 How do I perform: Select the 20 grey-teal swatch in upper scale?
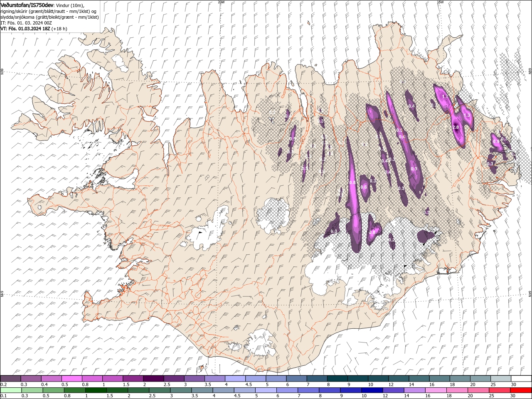pyautogui.click(x=480, y=379)
